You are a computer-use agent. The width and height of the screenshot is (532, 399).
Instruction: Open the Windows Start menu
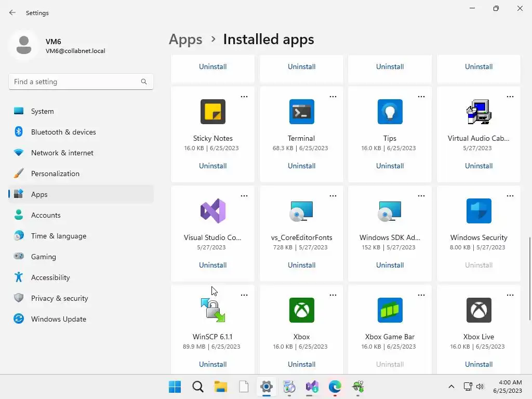[x=175, y=387]
